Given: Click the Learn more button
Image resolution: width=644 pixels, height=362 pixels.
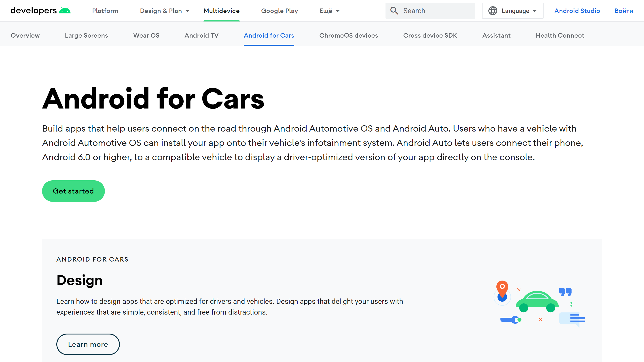Looking at the screenshot, I should 88,344.
